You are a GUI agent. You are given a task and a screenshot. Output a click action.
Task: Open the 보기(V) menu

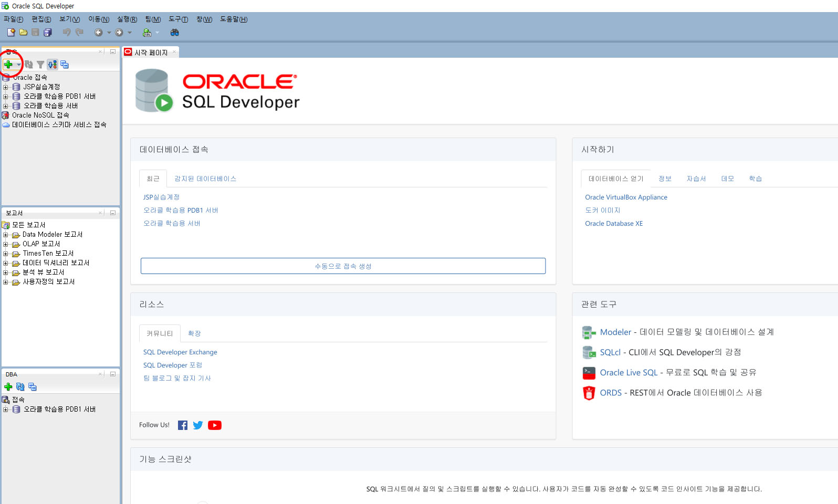[70, 19]
